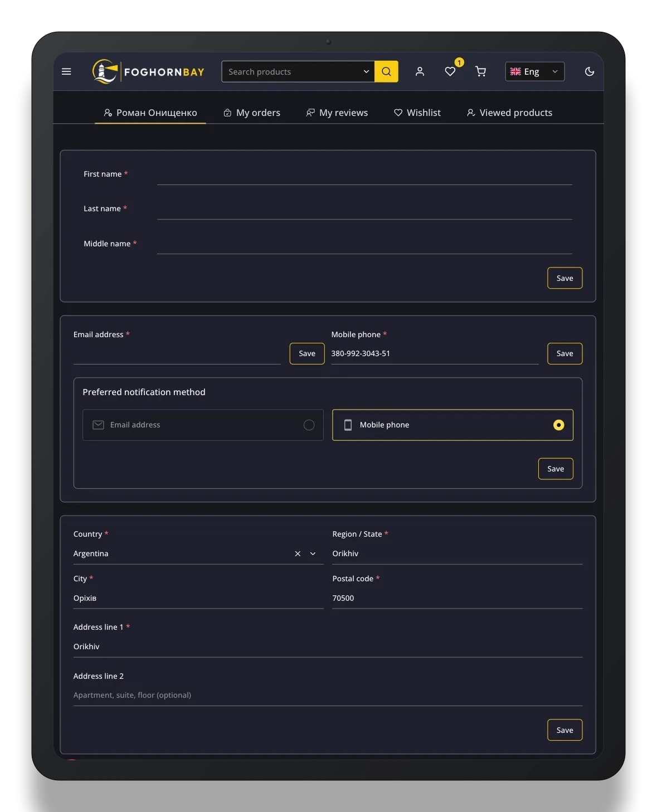657x812 pixels.
Task: Save the email address
Action: coord(307,353)
